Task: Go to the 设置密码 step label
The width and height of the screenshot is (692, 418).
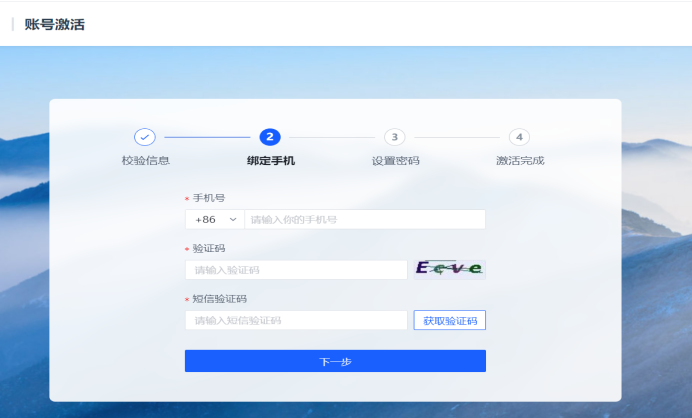Action: pyautogui.click(x=395, y=160)
